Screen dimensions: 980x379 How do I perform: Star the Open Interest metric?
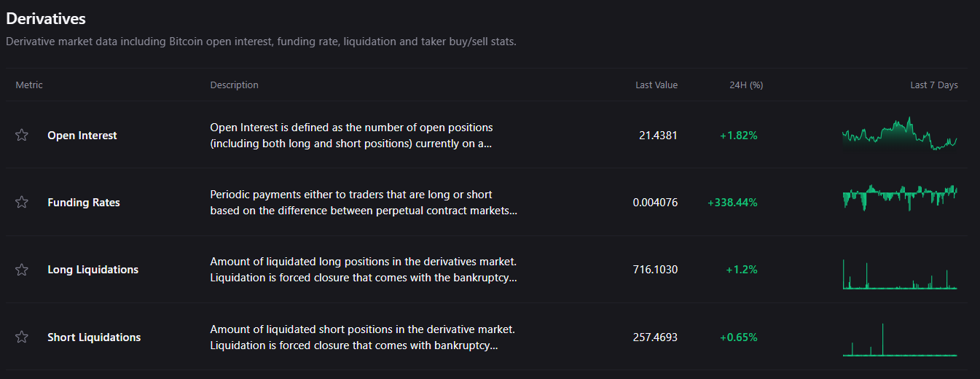pyautogui.click(x=22, y=135)
